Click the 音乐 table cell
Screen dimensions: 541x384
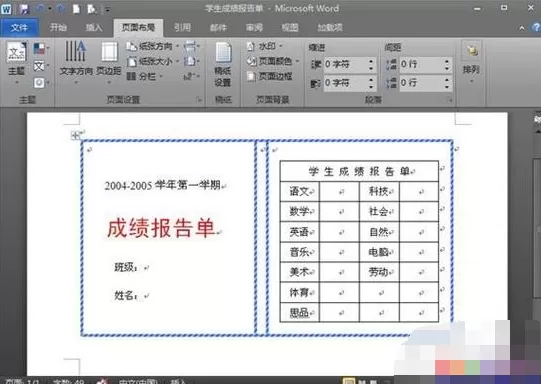[299, 252]
